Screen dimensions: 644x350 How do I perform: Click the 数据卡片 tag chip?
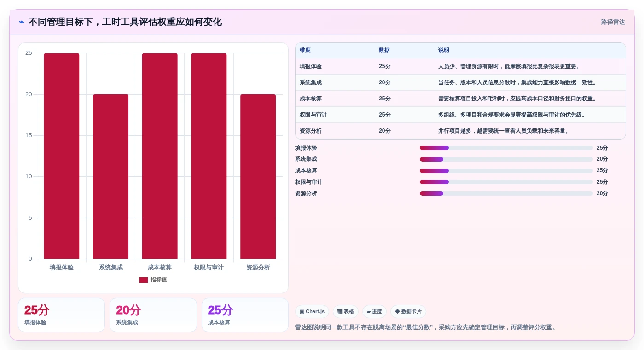pyautogui.click(x=408, y=312)
